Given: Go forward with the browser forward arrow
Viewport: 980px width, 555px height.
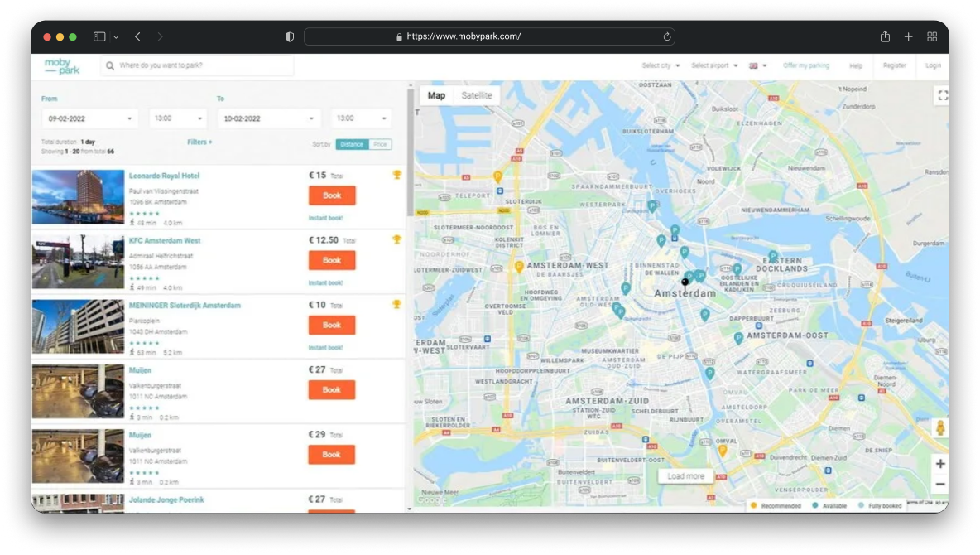Looking at the screenshot, I should pos(160,37).
